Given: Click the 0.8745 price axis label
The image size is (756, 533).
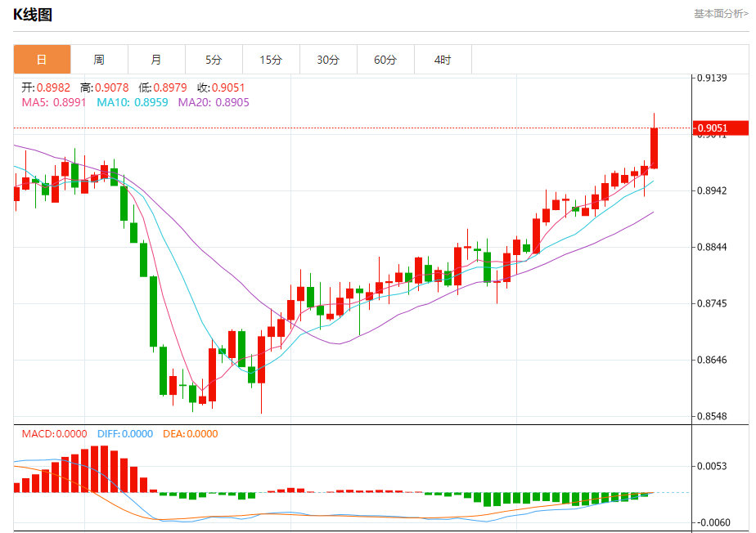Looking at the screenshot, I should point(712,303).
